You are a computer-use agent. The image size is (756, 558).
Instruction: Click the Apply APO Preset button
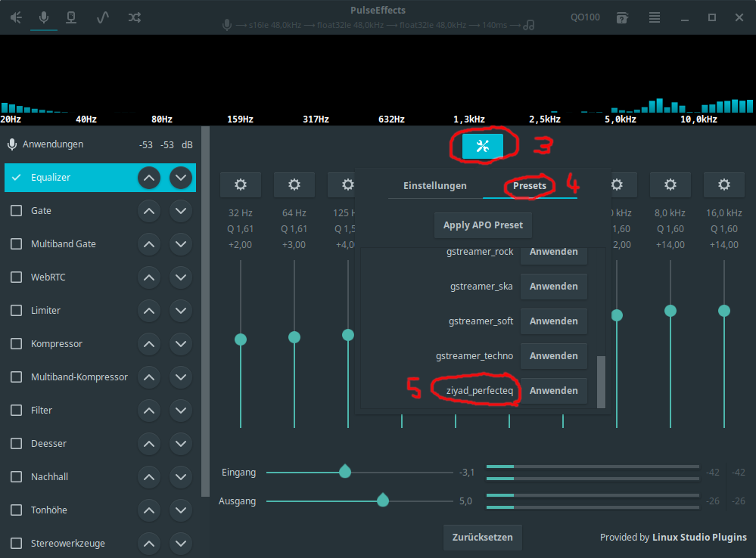pyautogui.click(x=482, y=225)
